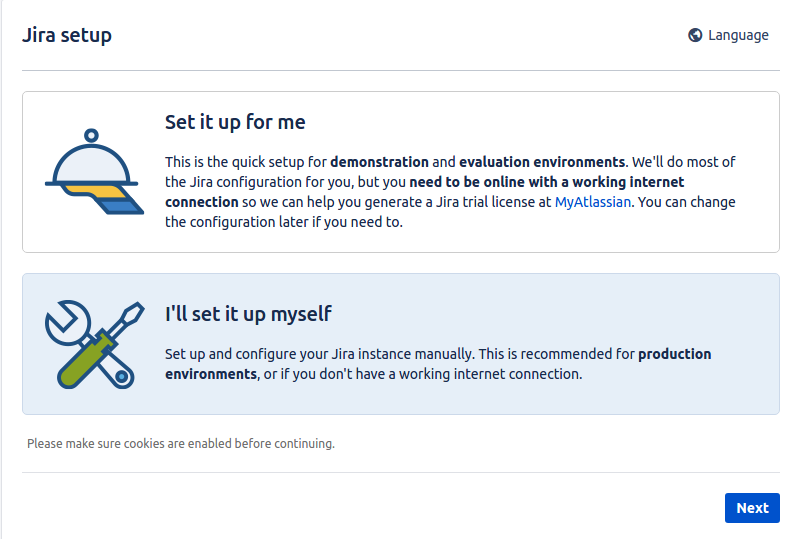
Task: Click the Next button
Action: coord(752,508)
